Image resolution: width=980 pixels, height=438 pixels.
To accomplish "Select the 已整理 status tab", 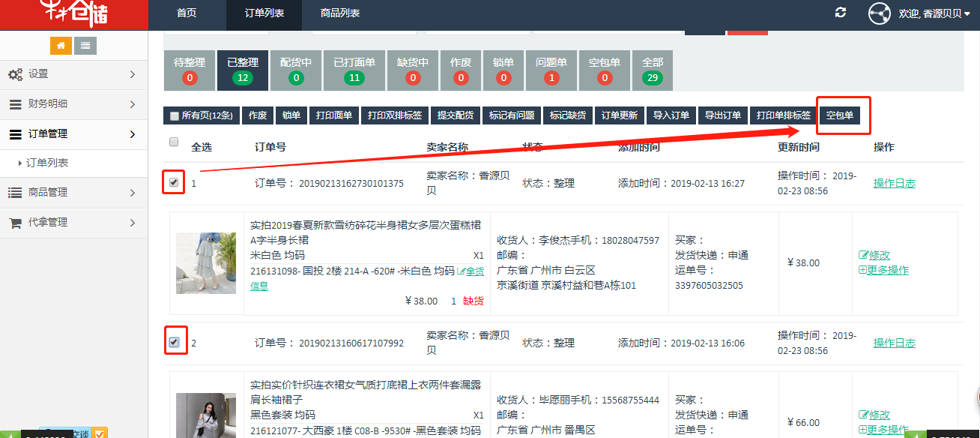I will coord(243,70).
